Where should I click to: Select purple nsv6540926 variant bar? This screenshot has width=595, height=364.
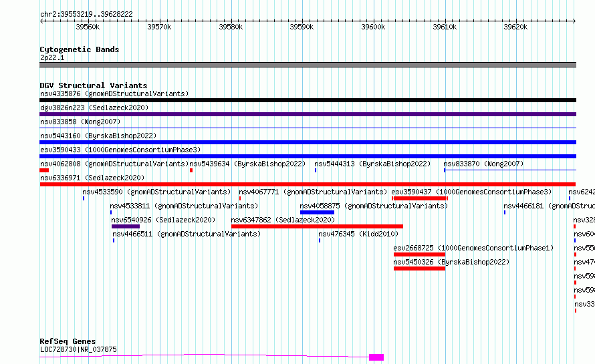tap(126, 226)
